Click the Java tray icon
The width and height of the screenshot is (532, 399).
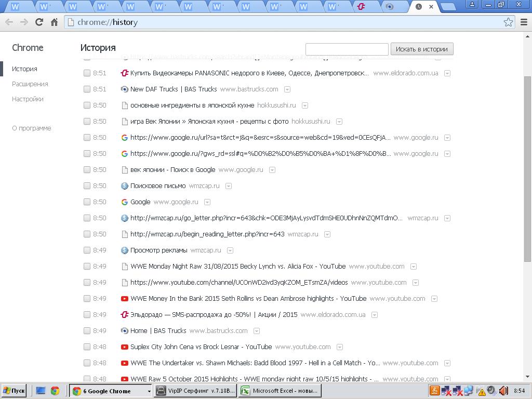pos(435,391)
